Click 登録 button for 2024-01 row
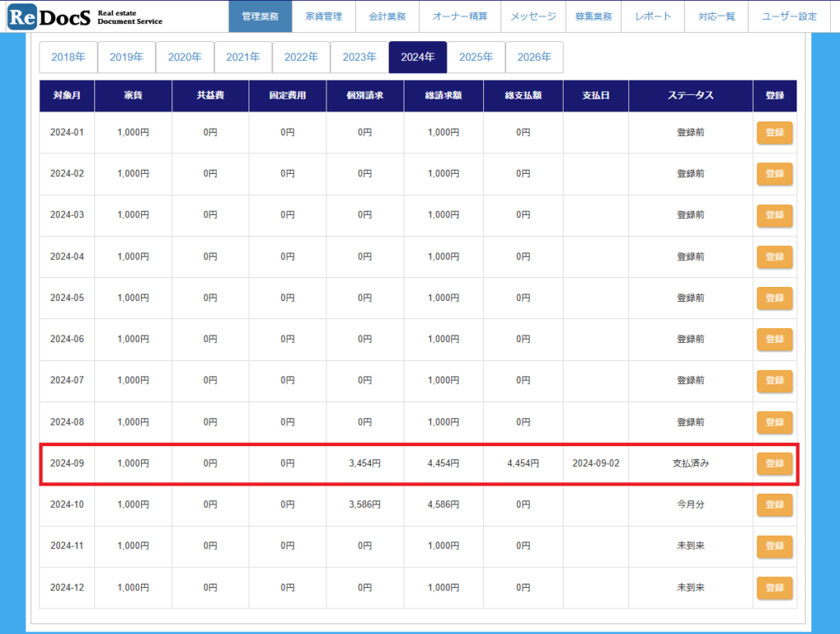 (x=774, y=132)
